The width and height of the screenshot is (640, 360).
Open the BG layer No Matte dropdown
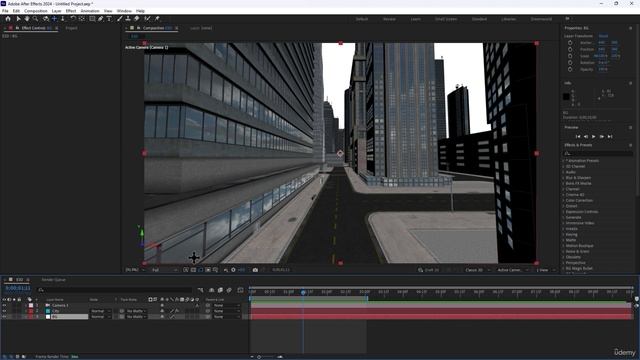(x=136, y=317)
